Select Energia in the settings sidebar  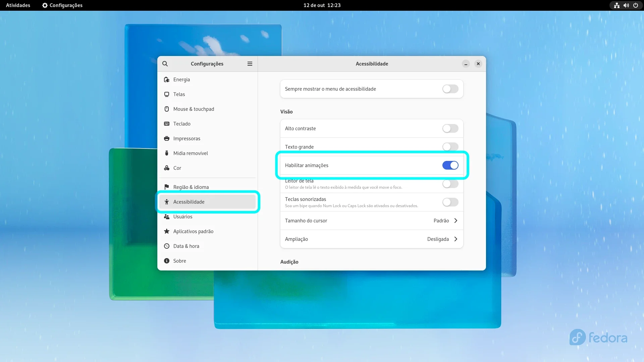point(207,79)
